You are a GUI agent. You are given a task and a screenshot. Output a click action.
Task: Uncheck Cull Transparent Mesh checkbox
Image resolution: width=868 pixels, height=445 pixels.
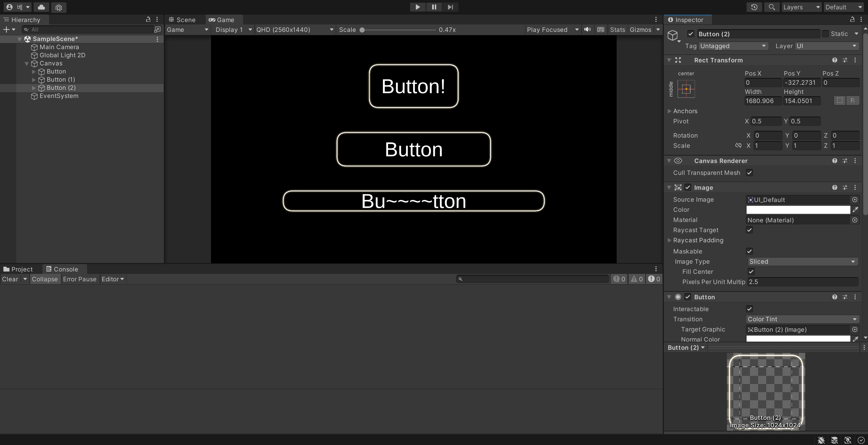(749, 173)
